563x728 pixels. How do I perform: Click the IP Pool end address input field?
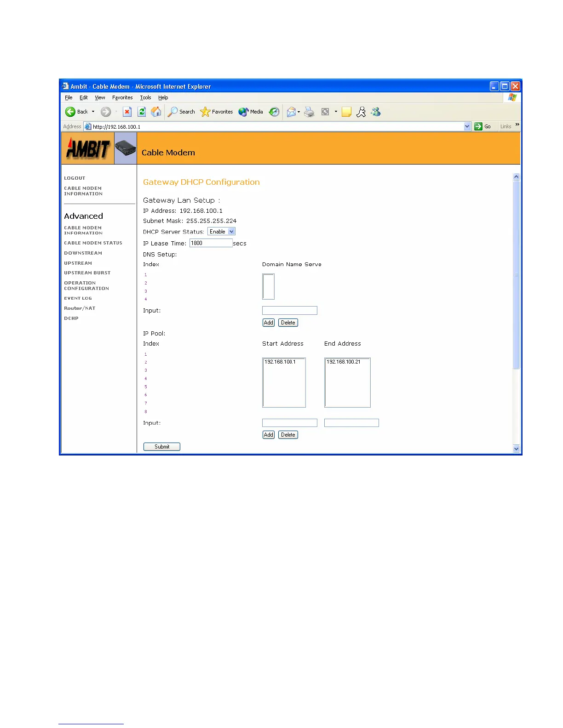coord(351,423)
